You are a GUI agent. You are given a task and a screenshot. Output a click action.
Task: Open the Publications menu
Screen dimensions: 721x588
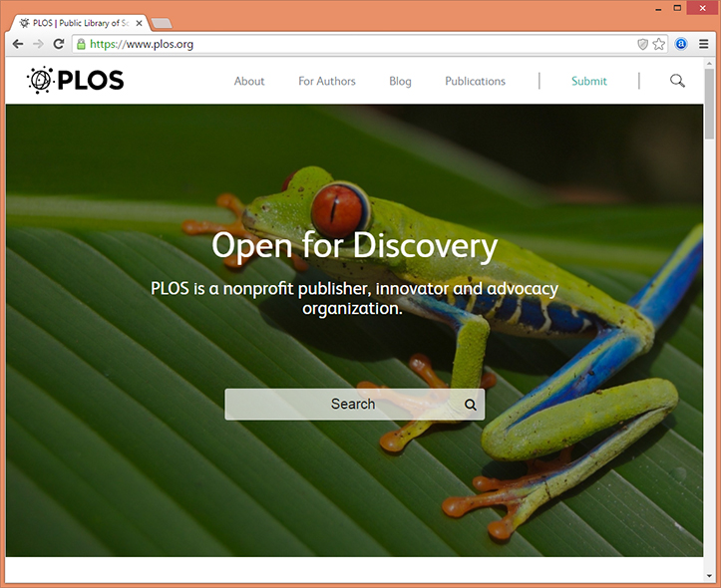coord(475,82)
